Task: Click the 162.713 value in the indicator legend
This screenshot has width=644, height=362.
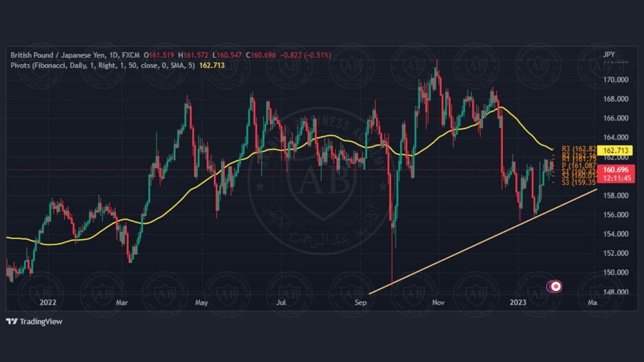Action: point(212,65)
